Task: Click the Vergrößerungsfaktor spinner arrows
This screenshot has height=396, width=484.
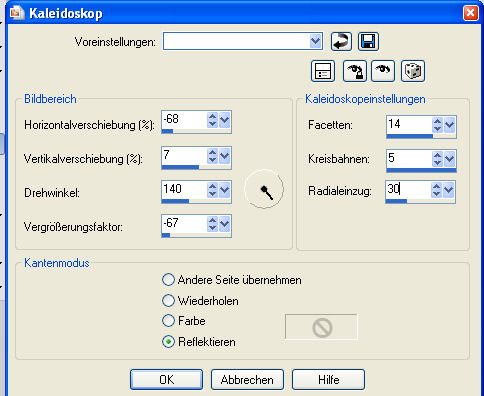Action: 212,224
